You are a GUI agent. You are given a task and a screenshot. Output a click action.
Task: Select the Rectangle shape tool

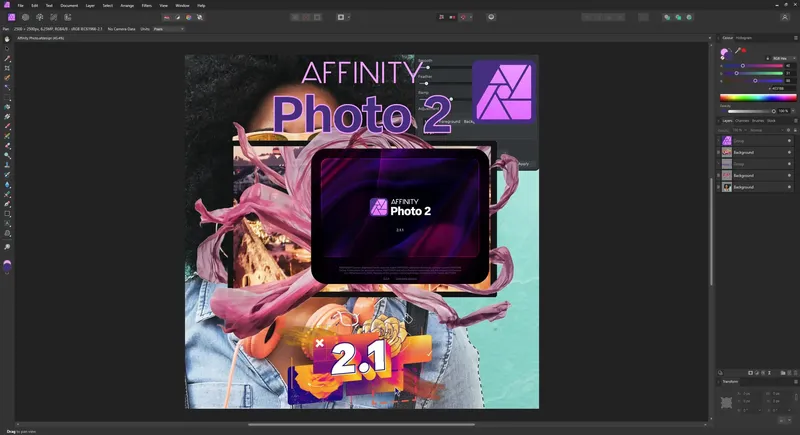click(x=7, y=214)
